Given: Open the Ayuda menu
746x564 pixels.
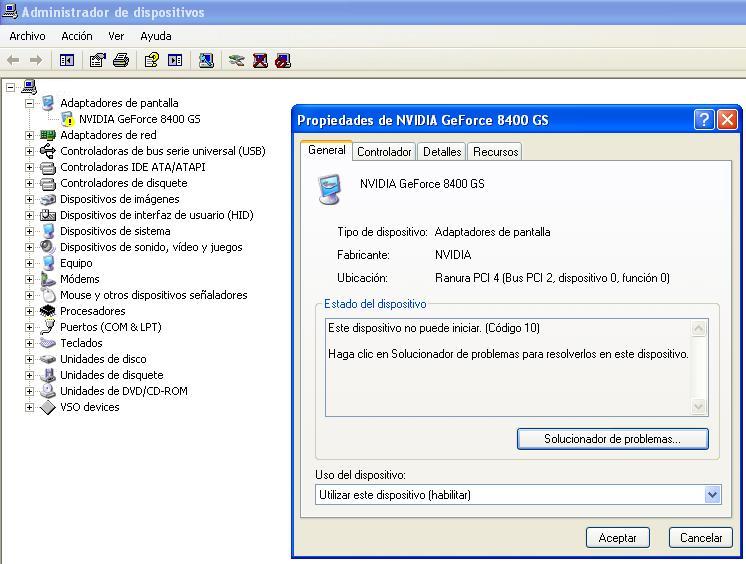Looking at the screenshot, I should [156, 36].
